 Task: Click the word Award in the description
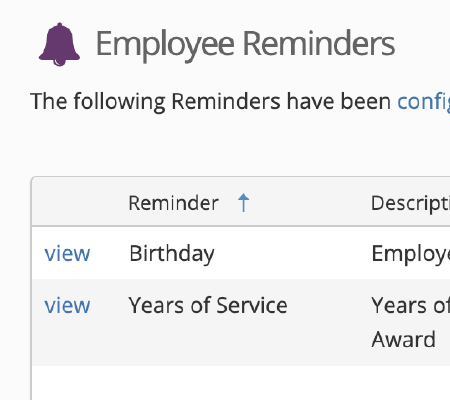(403, 339)
